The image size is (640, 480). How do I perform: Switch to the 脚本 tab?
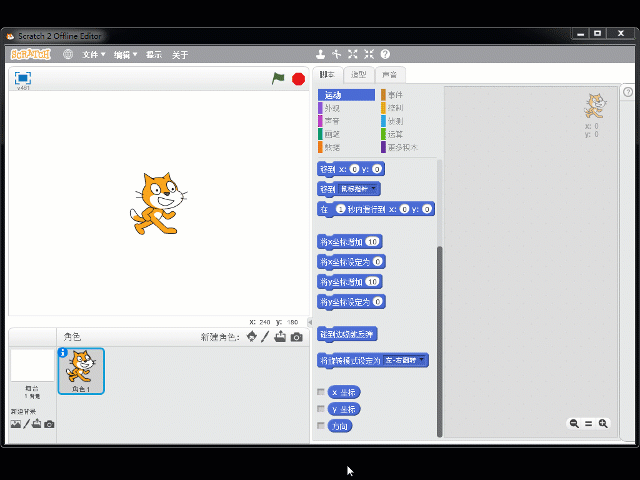[327, 74]
